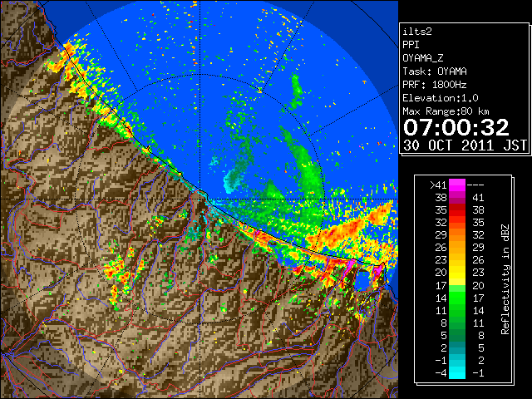532x399 pixels.
Task: Click the 'Max Range:80 km' line
Action: pyautogui.click(x=446, y=111)
